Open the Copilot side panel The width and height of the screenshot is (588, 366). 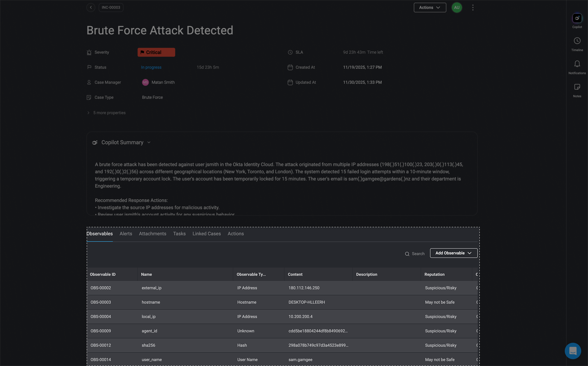pos(577,18)
